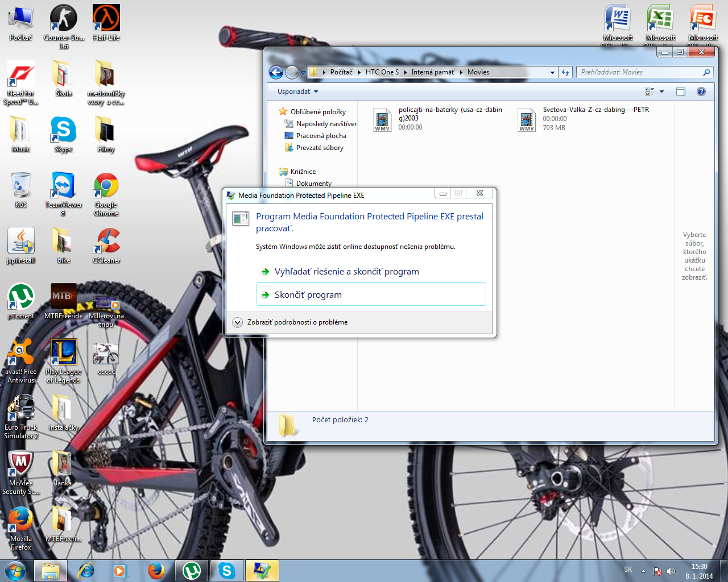The image size is (728, 582).
Task: Open McAfee Security Scan shortcut
Action: (21, 473)
